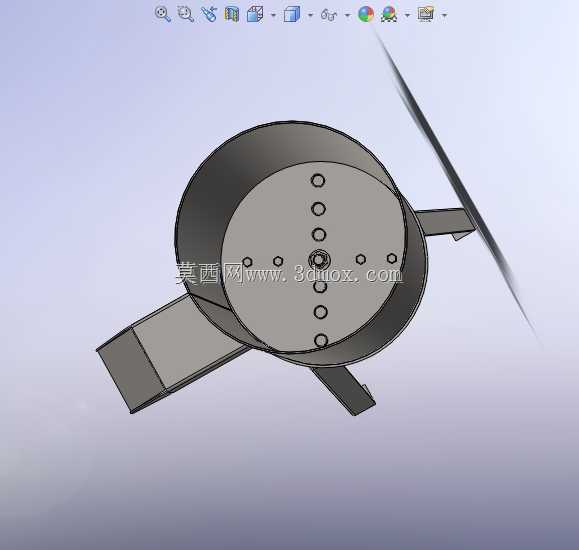Expand the View Orientation dropdown arrow
This screenshot has height=550, width=579.
273,15
